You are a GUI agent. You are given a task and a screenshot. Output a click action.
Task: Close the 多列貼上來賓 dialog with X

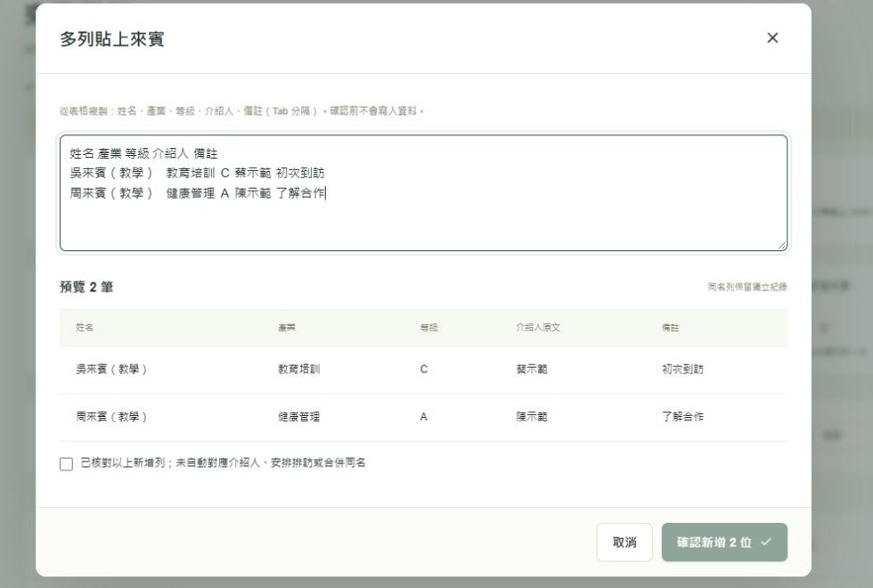[x=772, y=37]
